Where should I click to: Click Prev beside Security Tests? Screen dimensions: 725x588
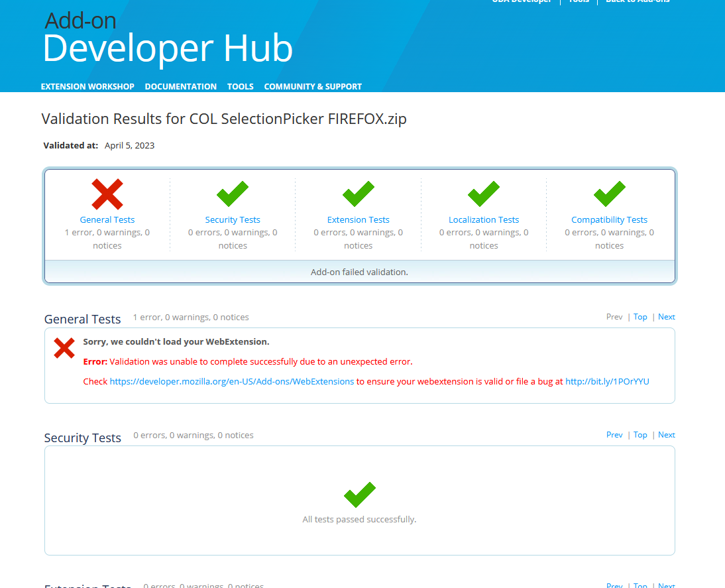[x=614, y=434]
